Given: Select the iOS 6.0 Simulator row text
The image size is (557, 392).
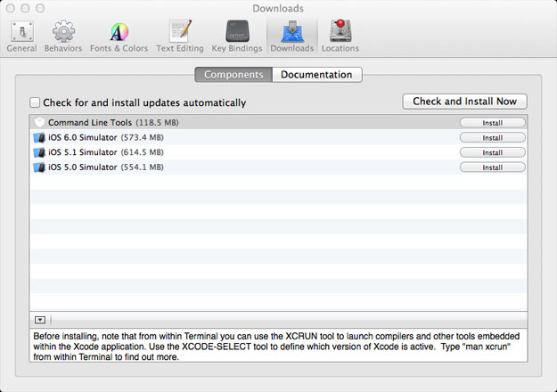Looking at the screenshot, I should pos(106,137).
